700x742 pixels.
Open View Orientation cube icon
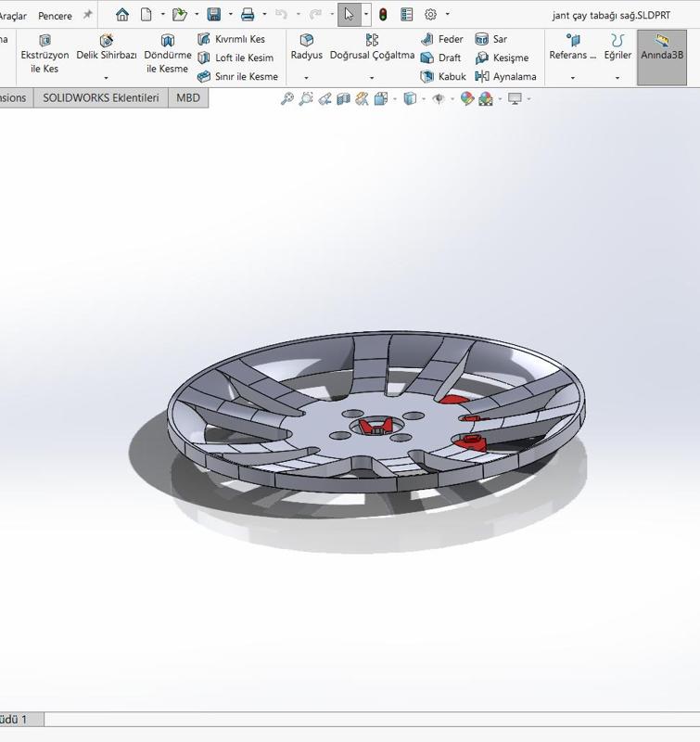pyautogui.click(x=381, y=98)
